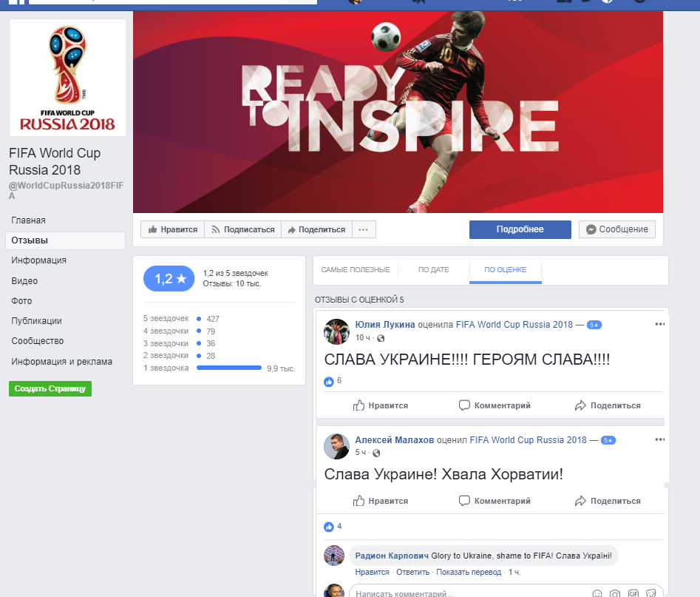Select the САМЫЕ ПОЛЕЗНЫЕ tab

(356, 270)
